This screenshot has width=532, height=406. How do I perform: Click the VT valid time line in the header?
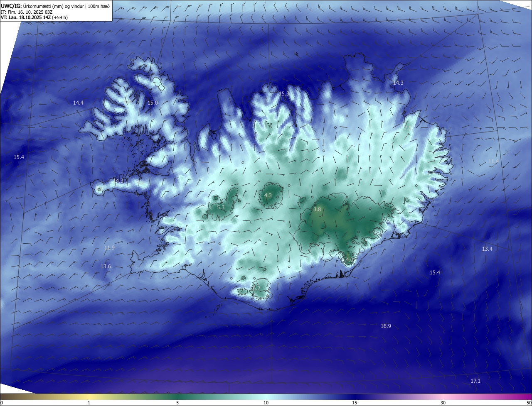[x=34, y=17]
